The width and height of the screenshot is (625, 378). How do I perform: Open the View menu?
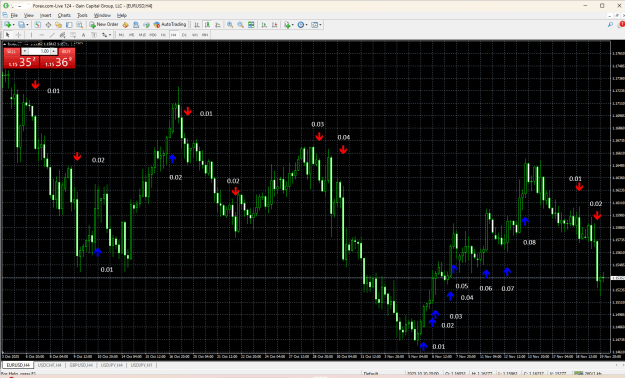click(x=29, y=15)
